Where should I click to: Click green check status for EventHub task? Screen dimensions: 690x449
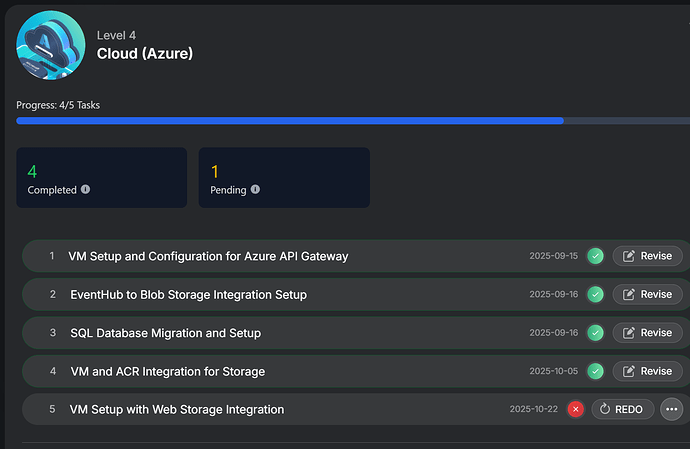(x=596, y=294)
